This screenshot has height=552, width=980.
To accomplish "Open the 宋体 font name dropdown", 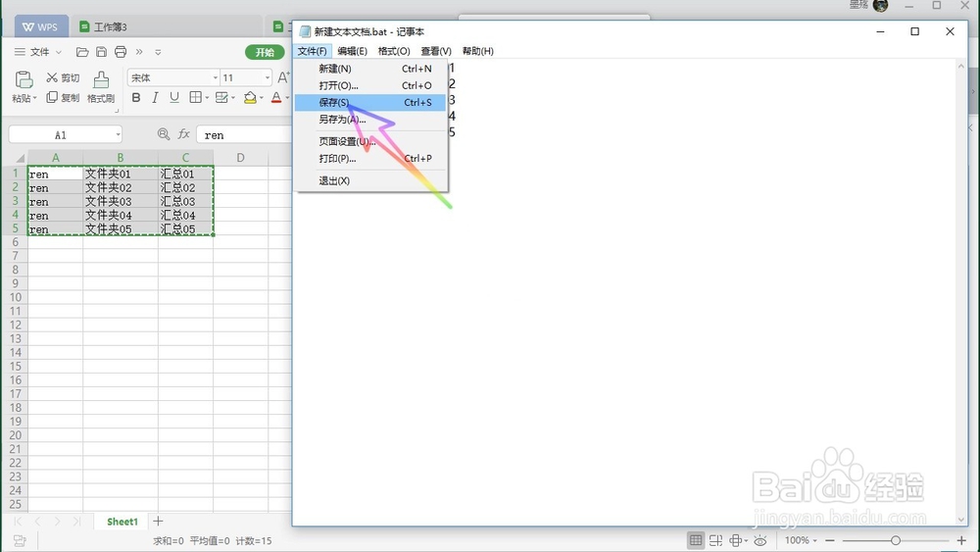I will [x=215, y=77].
